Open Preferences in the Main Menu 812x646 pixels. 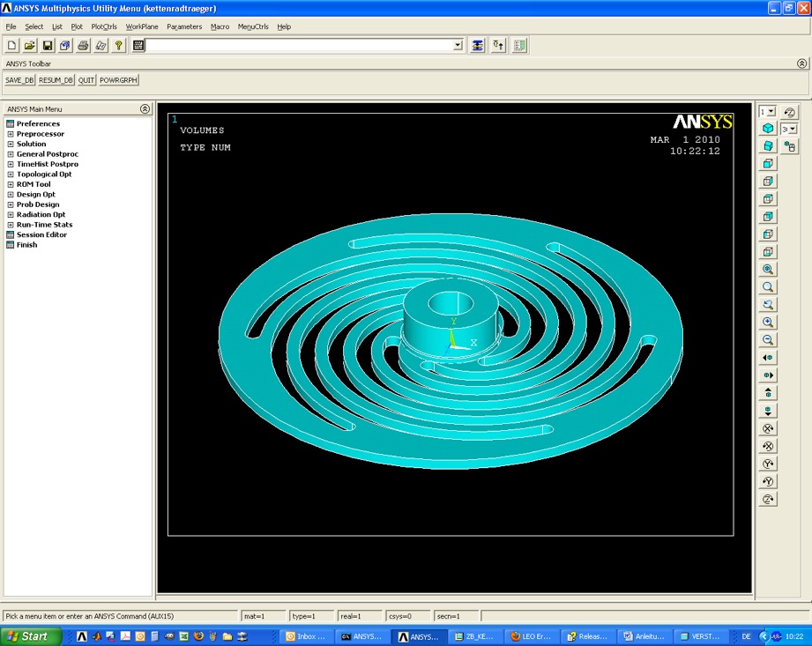point(38,123)
